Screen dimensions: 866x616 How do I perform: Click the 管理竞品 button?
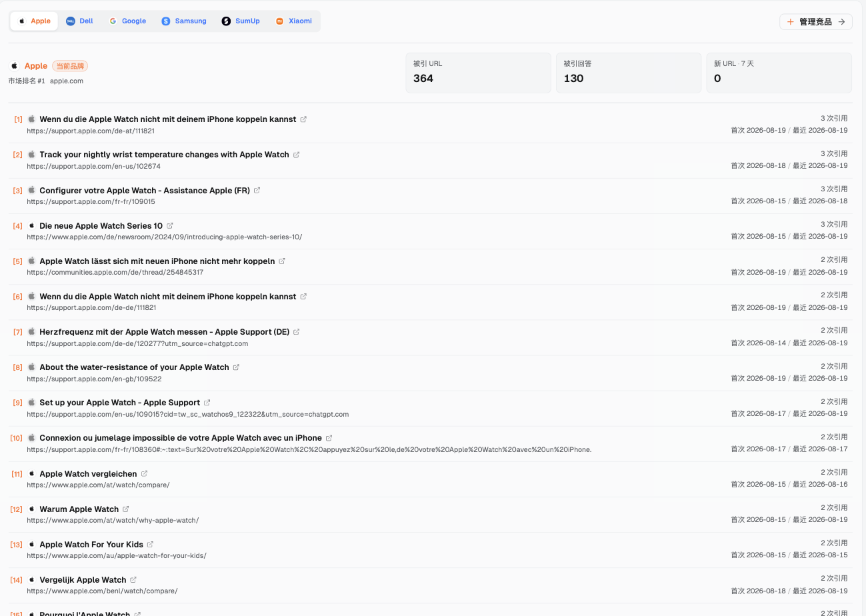tap(816, 22)
